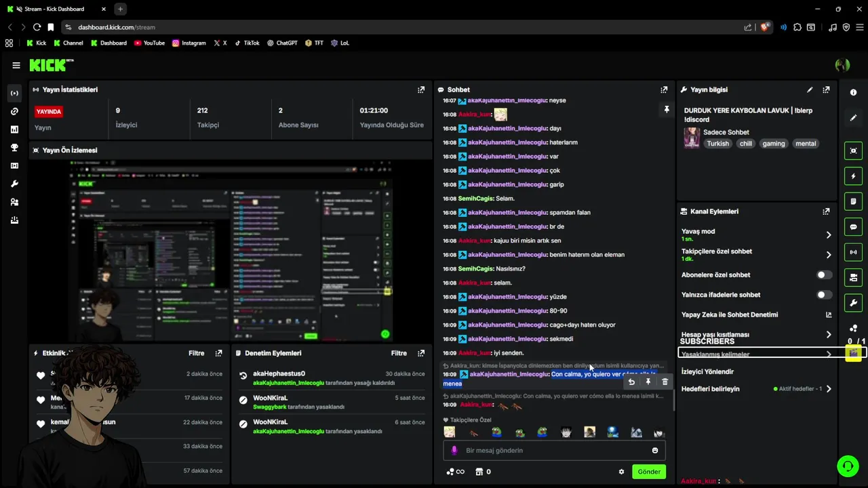Pop out the Kanal Eylemleri panel
Image resolution: width=868 pixels, height=488 pixels.
click(826, 211)
